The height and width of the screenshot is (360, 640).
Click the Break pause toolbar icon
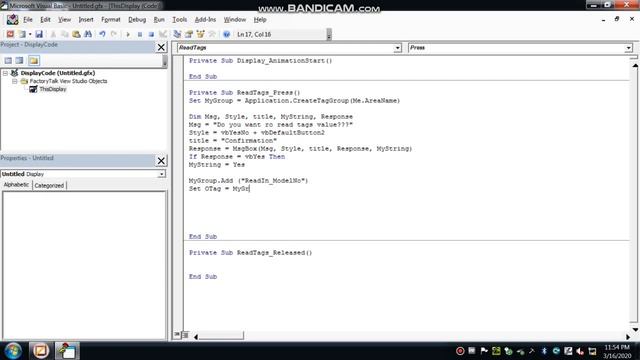140,34
